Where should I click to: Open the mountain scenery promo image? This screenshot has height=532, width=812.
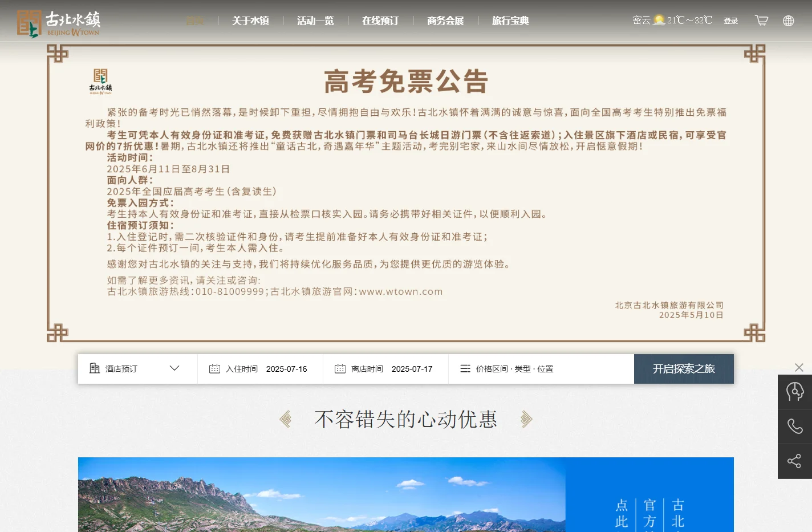(x=322, y=494)
